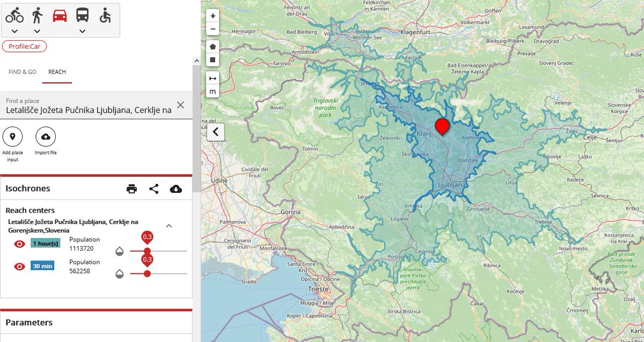Viewport: 644px width, 342px height.
Task: Switch to the FIND & GO tab
Action: tap(22, 71)
